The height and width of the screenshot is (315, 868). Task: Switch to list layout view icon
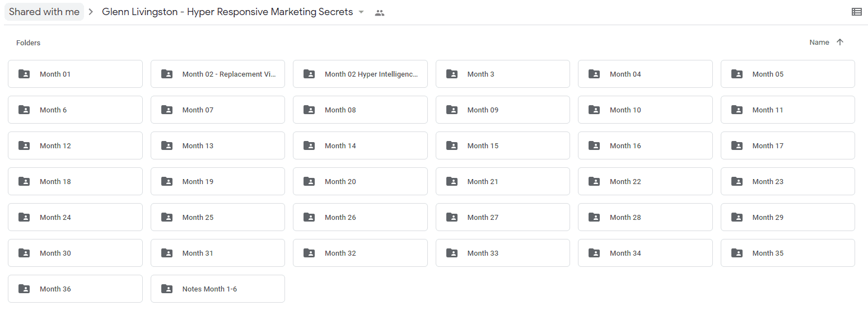(x=856, y=12)
